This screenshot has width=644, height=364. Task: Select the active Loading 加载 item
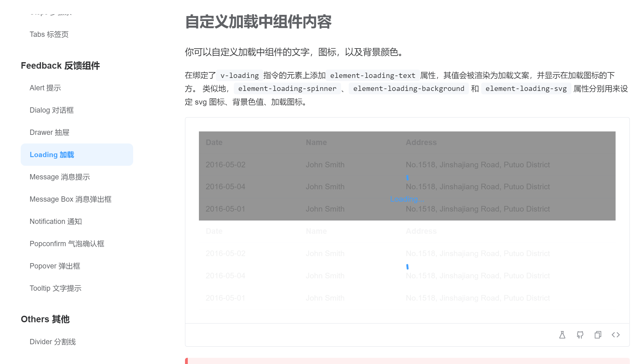click(52, 155)
